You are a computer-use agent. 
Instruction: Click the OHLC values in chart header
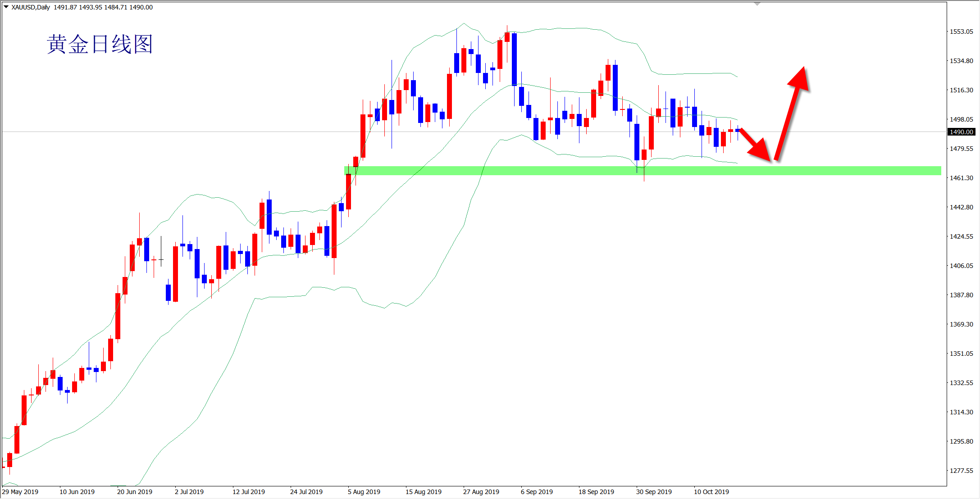(x=103, y=7)
